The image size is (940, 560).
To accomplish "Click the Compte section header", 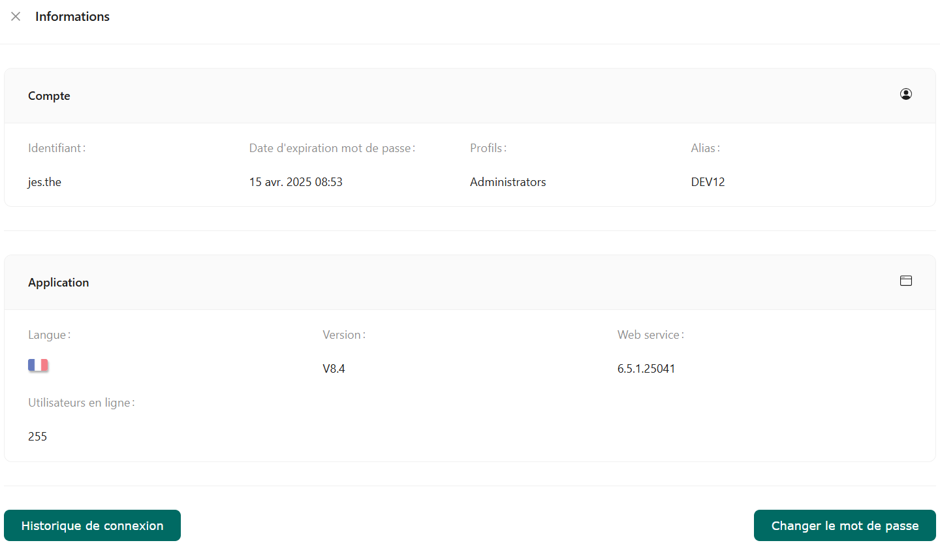I will coord(49,96).
